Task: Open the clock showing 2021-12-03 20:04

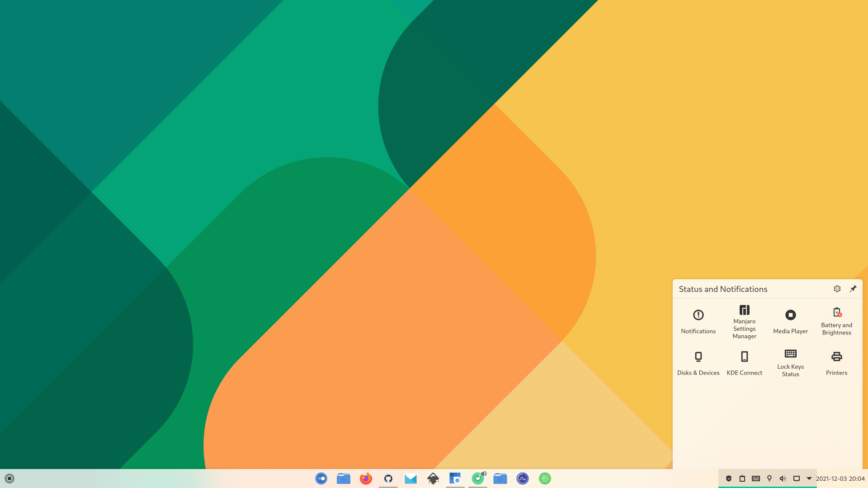Action: [840, 479]
